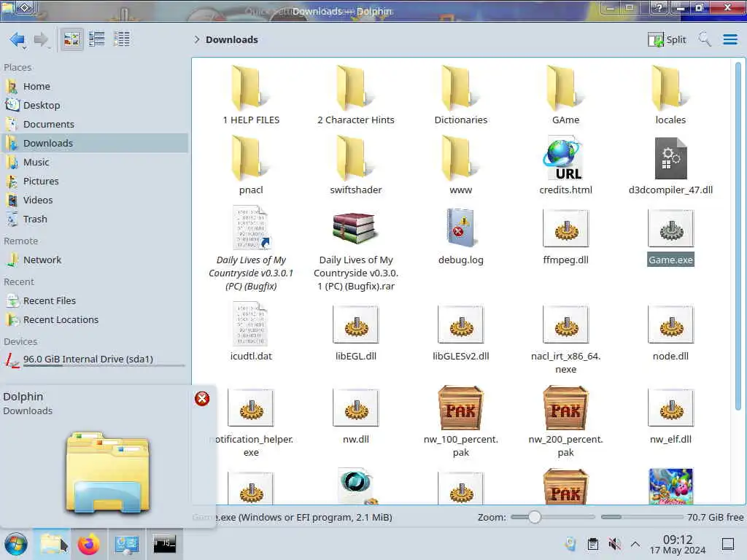Open Documents in Places

96,124
